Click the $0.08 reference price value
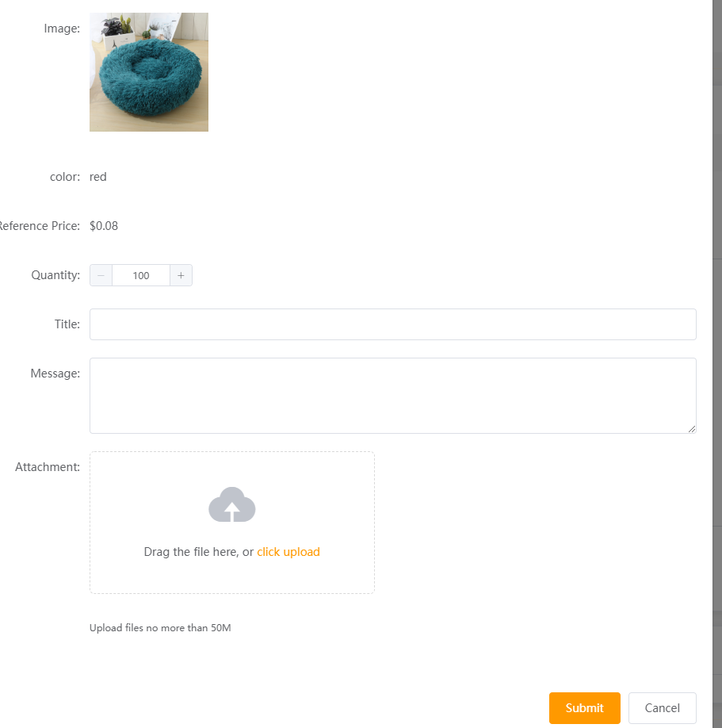The width and height of the screenshot is (722, 728). pyautogui.click(x=104, y=226)
